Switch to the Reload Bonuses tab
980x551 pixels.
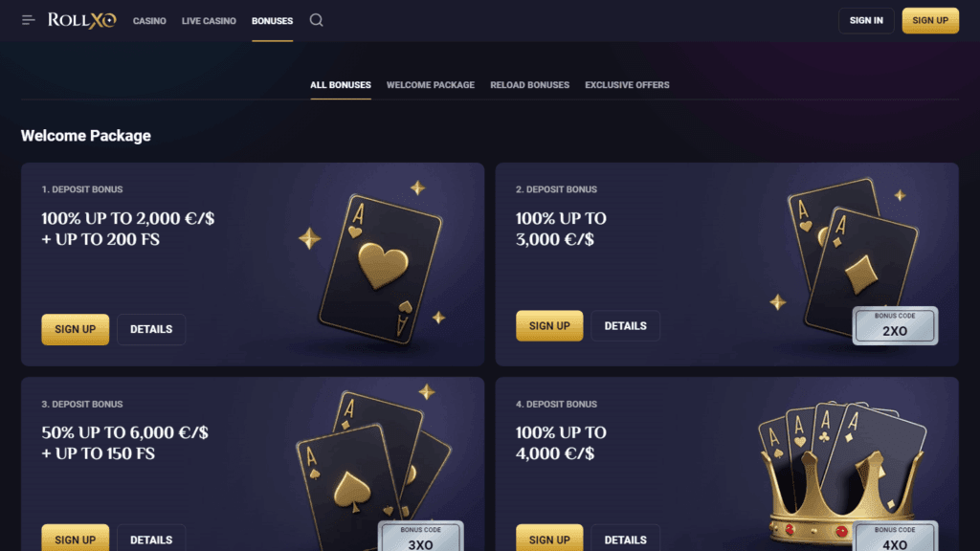coord(529,85)
